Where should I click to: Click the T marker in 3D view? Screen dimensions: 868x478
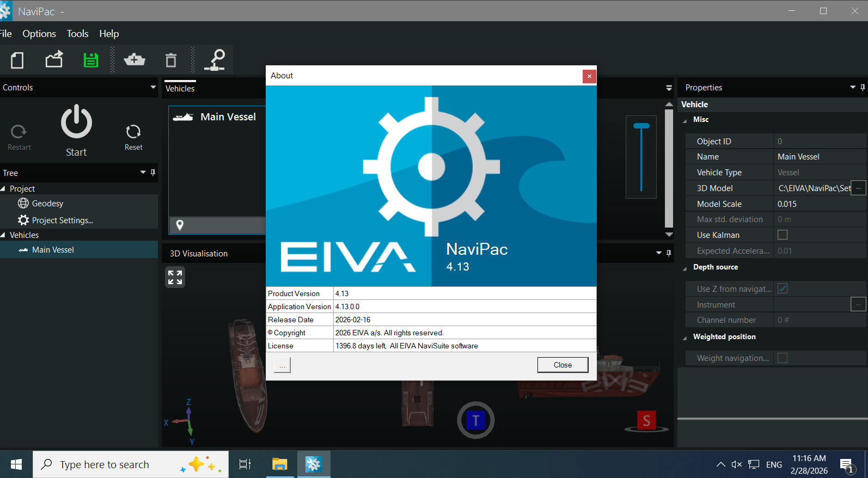pyautogui.click(x=475, y=420)
